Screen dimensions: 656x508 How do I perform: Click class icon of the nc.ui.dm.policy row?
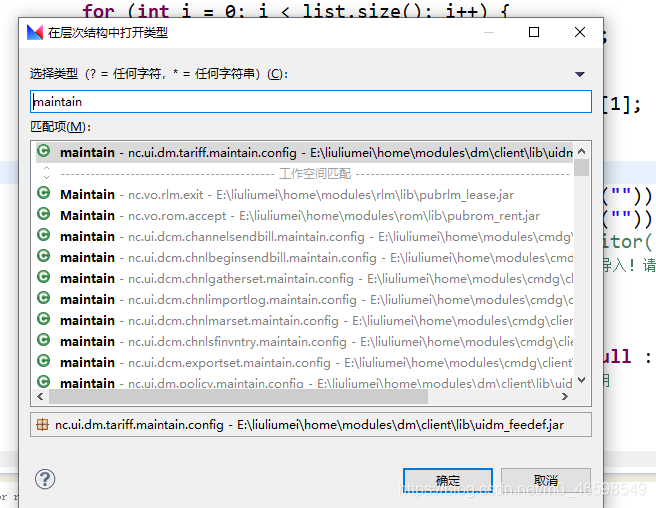pyautogui.click(x=44, y=381)
